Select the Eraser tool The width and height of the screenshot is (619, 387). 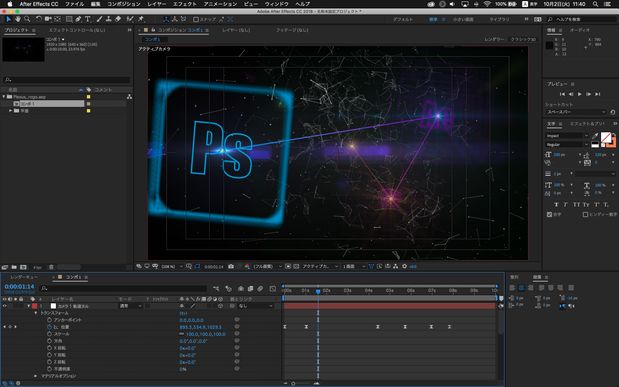coord(118,19)
